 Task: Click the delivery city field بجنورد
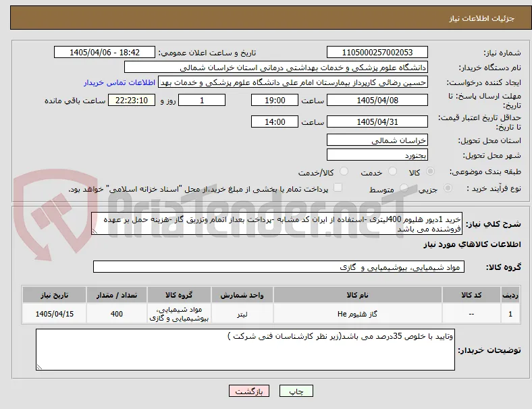[377, 155]
